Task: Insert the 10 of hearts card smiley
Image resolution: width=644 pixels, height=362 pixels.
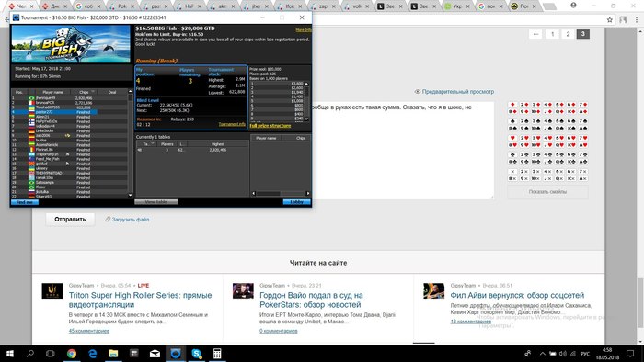Action: pyautogui.click(x=536, y=145)
